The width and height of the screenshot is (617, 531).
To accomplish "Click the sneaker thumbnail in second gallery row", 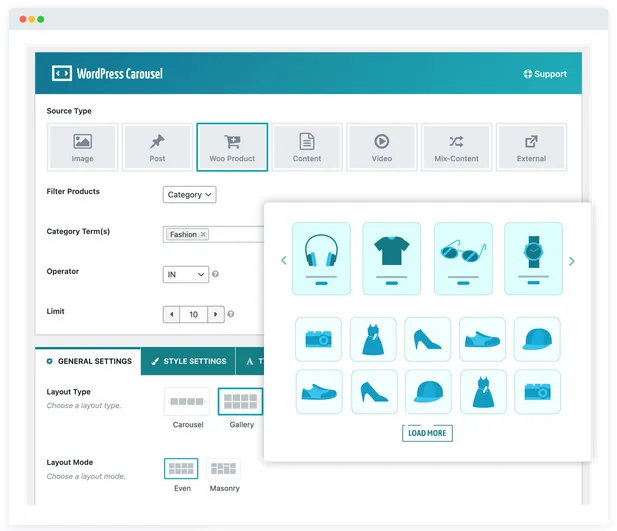I will pos(319,392).
